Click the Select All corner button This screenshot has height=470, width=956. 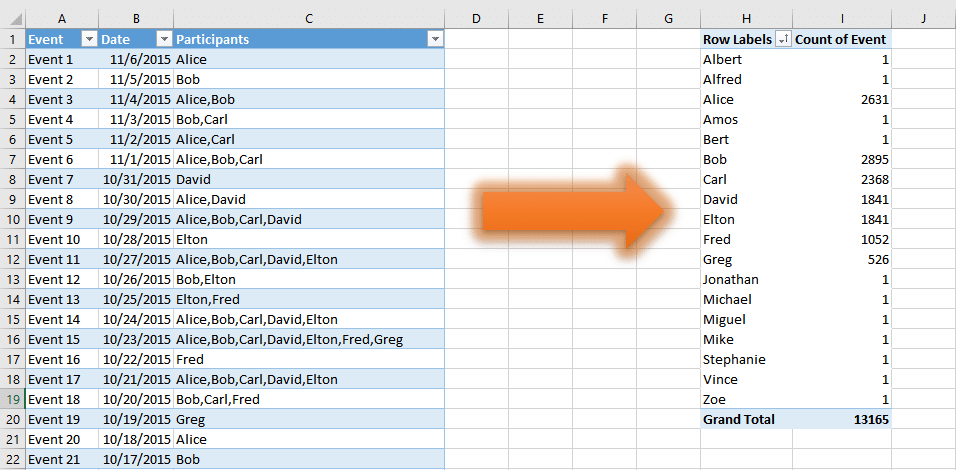[13, 19]
